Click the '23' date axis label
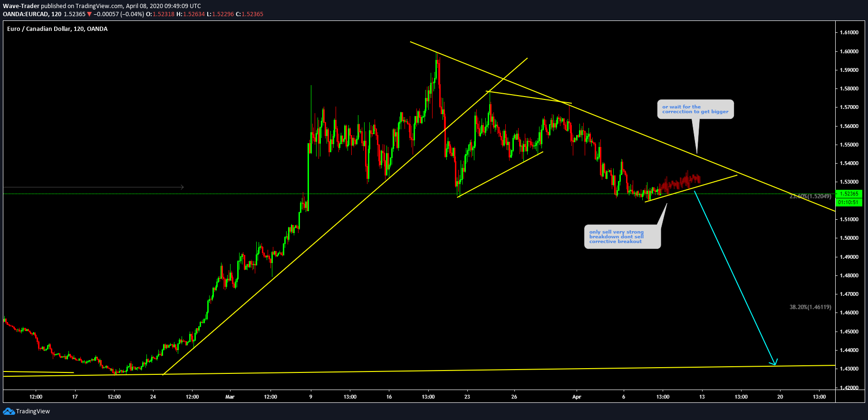The width and height of the screenshot is (868, 420). (x=467, y=397)
